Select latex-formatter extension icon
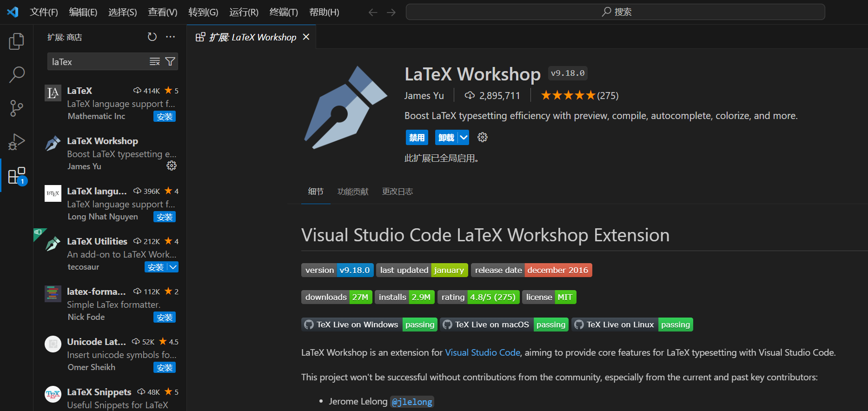868x411 pixels. 53,294
